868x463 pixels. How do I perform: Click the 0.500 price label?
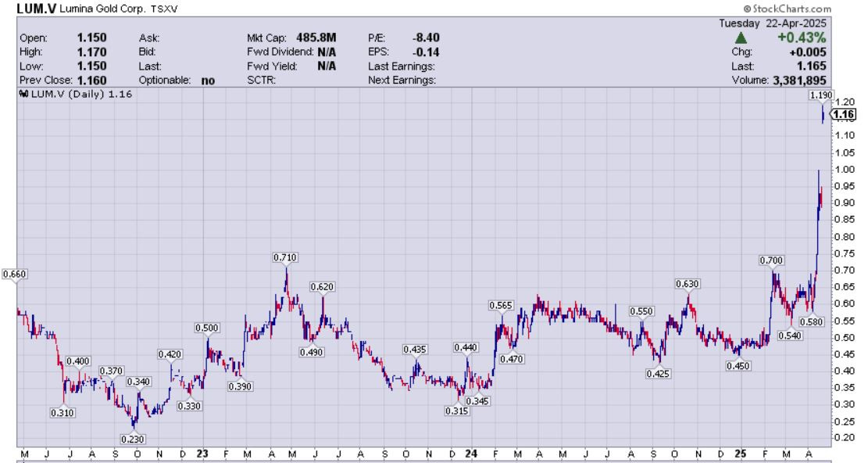pyautogui.click(x=206, y=328)
